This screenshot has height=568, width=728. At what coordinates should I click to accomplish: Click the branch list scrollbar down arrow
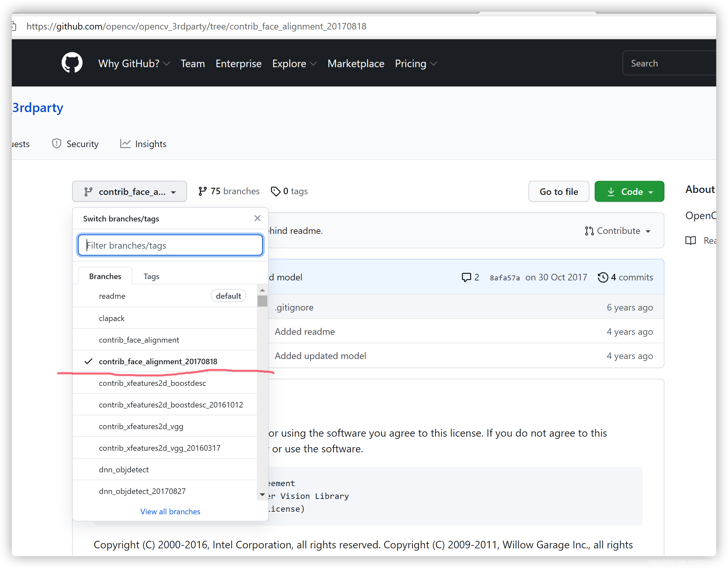262,495
